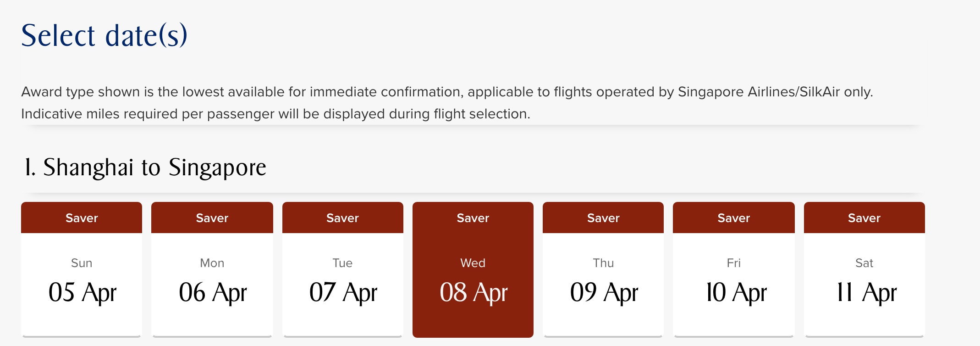Click the Saver header above 06 Apr
The image size is (980, 346).
(x=212, y=218)
